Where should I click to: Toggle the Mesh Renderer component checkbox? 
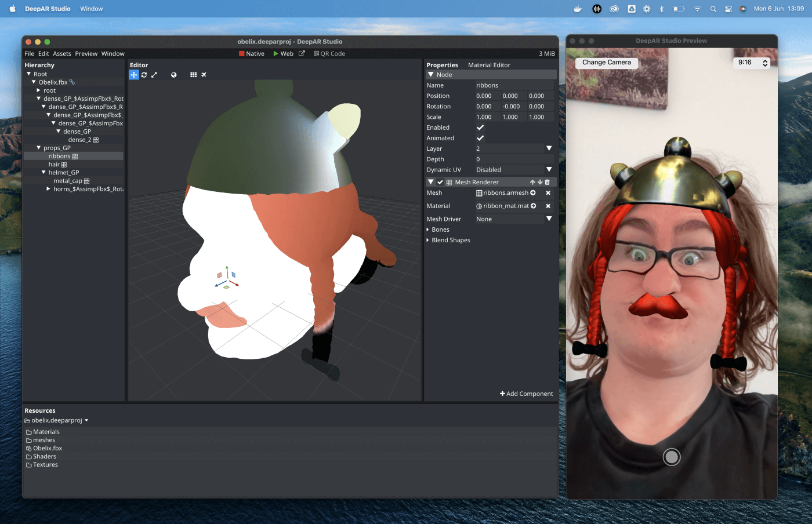(x=439, y=181)
